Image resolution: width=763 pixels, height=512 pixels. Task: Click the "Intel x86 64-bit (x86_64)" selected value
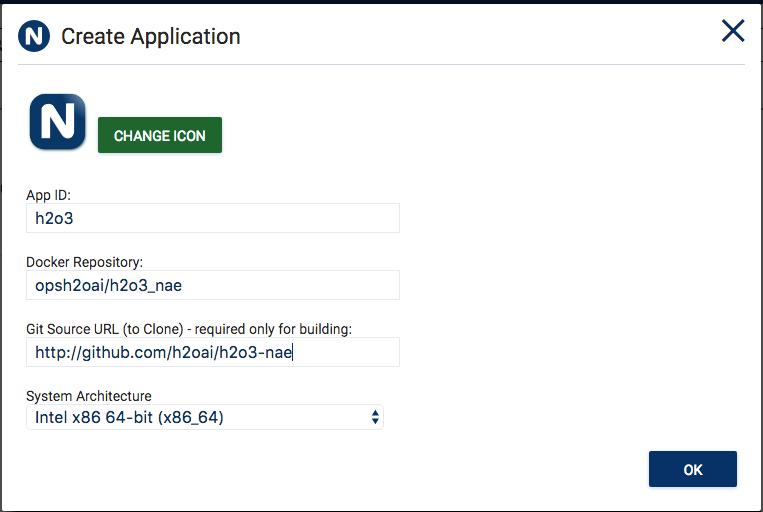click(129, 417)
